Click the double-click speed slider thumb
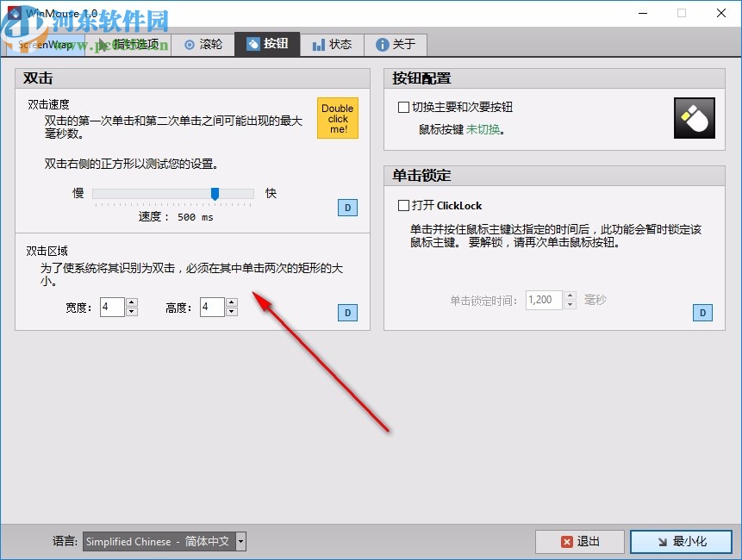Image resolution: width=742 pixels, height=560 pixels. pyautogui.click(x=215, y=194)
